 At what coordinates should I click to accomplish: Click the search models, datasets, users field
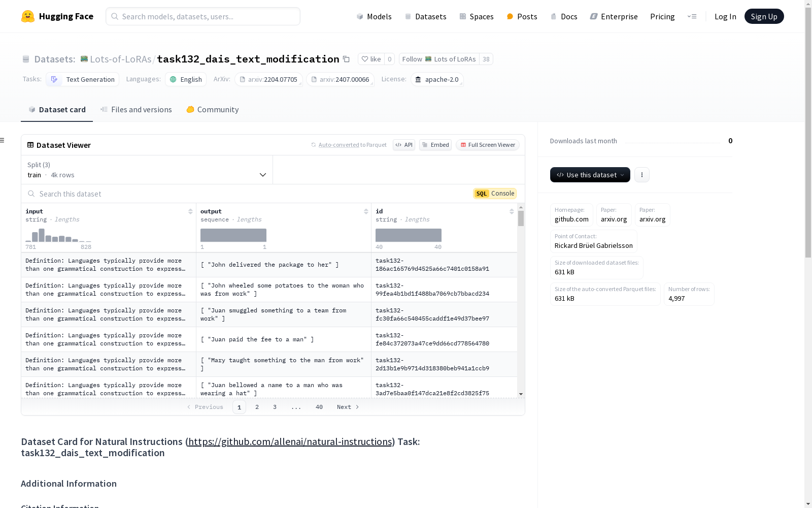[203, 16]
